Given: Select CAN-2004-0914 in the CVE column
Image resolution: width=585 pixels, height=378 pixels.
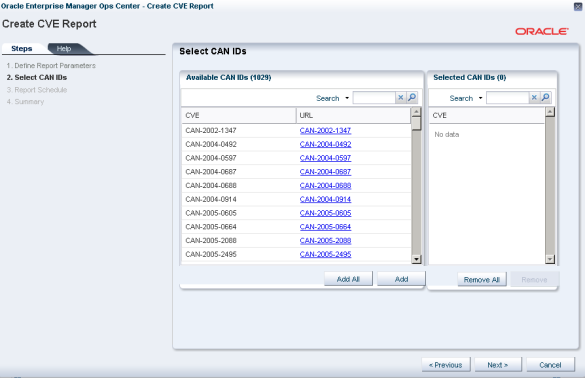Looking at the screenshot, I should 211,200.
